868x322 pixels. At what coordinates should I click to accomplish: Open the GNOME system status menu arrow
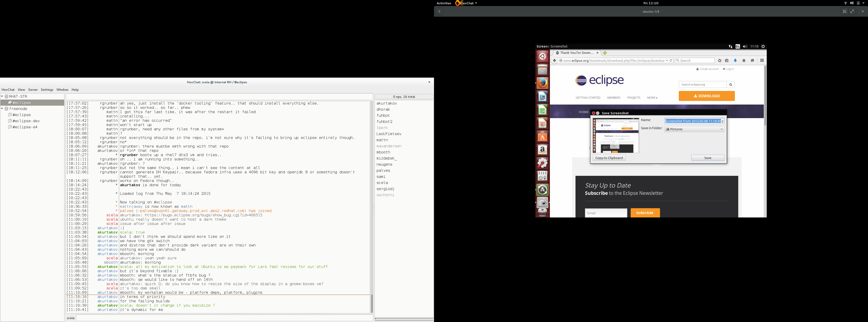863,3
